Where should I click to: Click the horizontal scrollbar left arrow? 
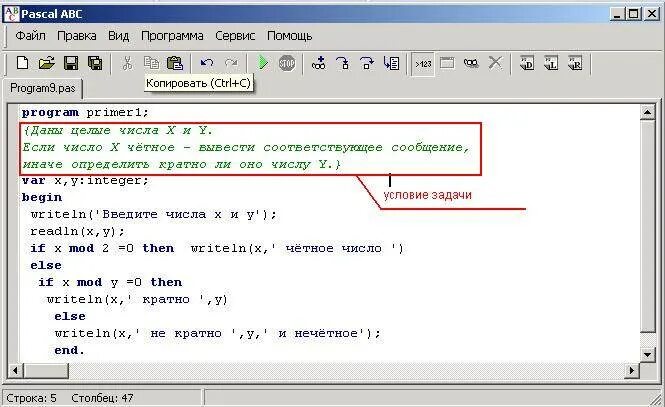[15, 371]
